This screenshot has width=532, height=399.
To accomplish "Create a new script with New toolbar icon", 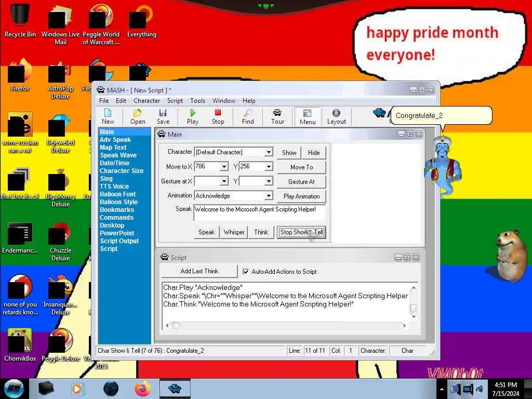I will (108, 117).
